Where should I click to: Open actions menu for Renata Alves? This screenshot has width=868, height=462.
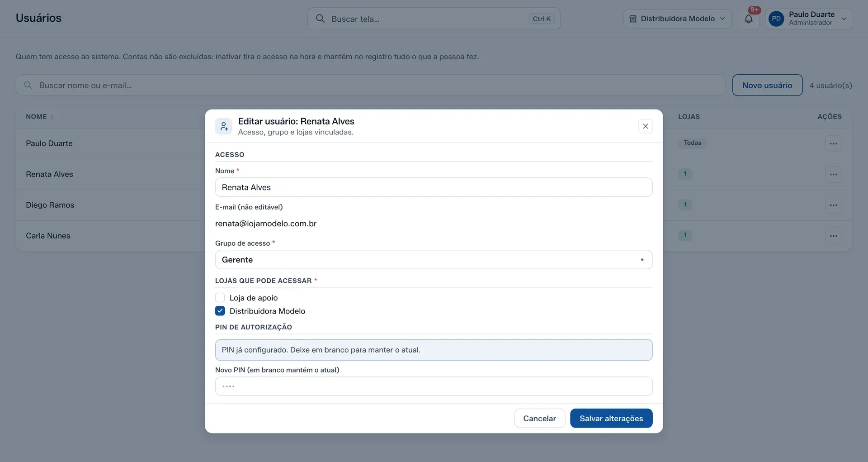point(834,174)
